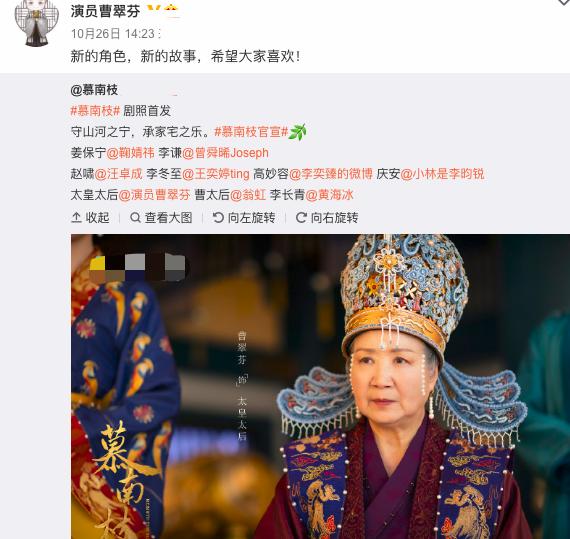Screen dimensions: 570x539
Task: Open 演员曹翠芬 profile avatar
Action: (x=36, y=23)
